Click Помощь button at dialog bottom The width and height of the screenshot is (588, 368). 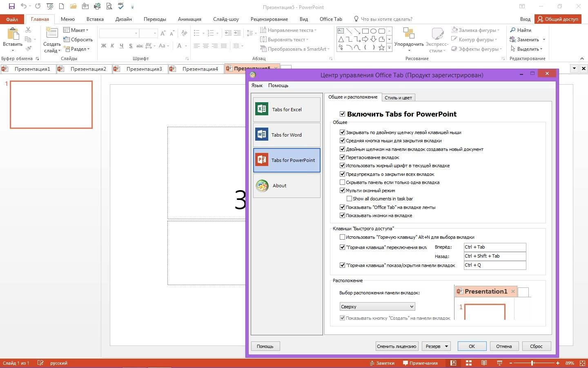[265, 346]
